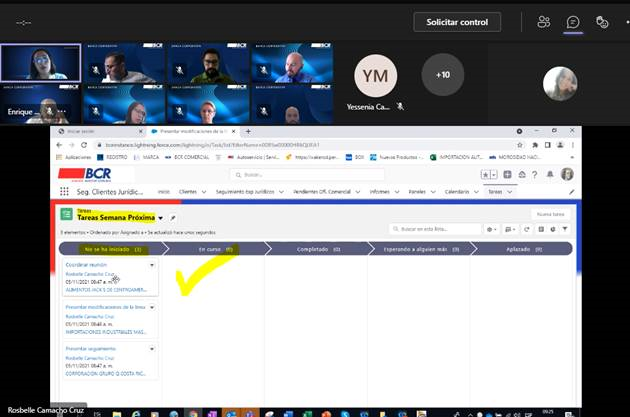Screen dimensions: 630x417
Task: Click the Buscar en esta lista field
Action: tap(435, 229)
